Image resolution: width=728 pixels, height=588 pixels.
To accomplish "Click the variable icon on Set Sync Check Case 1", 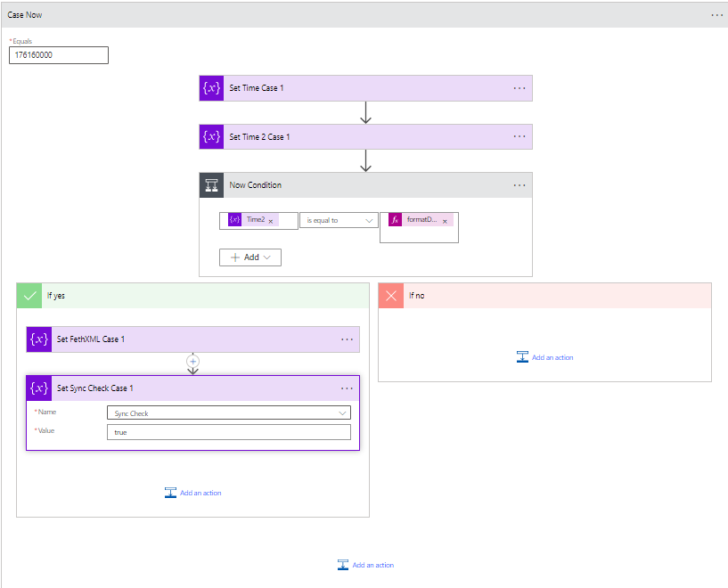I will 38,388.
